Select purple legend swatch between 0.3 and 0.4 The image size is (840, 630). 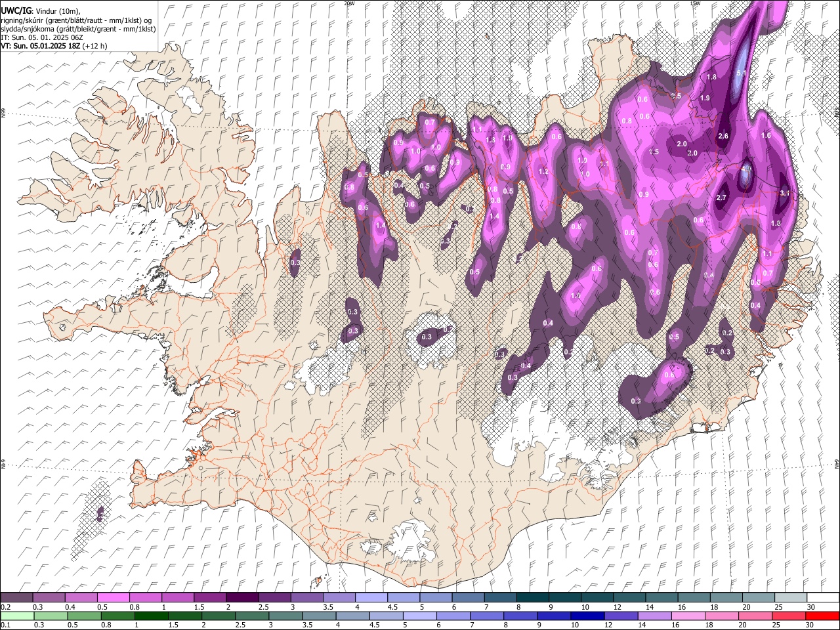pyautogui.click(x=49, y=598)
